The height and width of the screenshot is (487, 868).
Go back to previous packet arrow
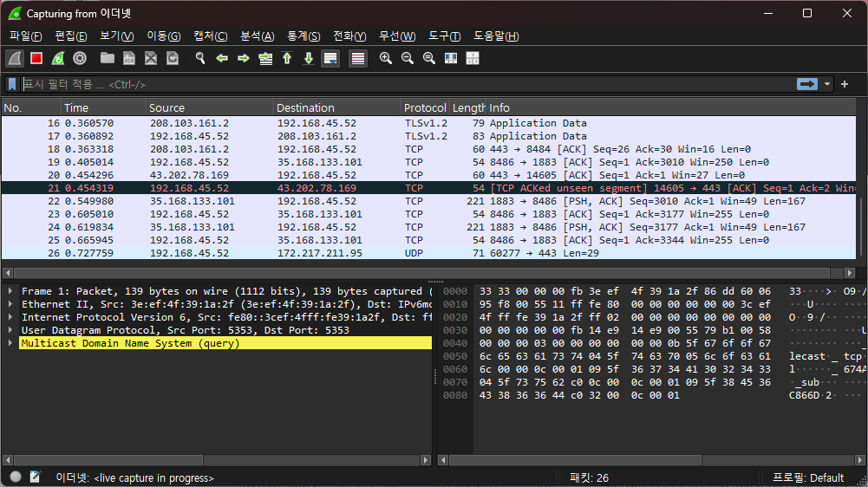[222, 58]
